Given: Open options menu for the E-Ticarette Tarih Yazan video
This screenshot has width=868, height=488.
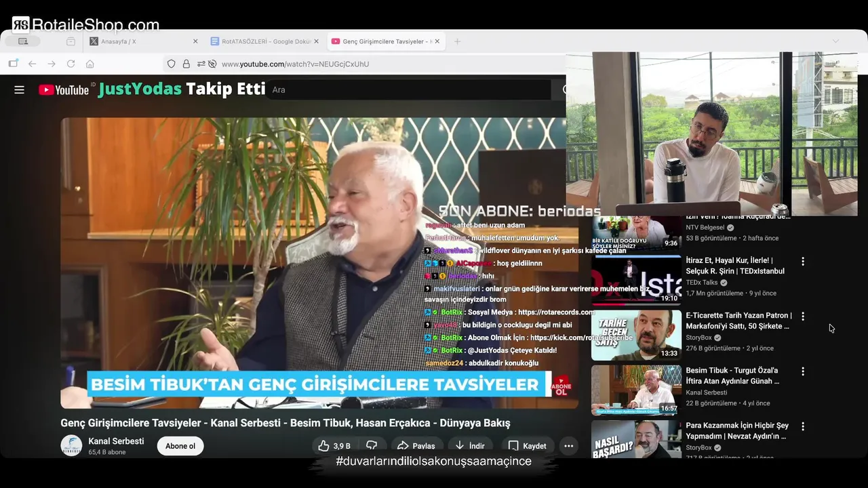Looking at the screenshot, I should click(803, 317).
